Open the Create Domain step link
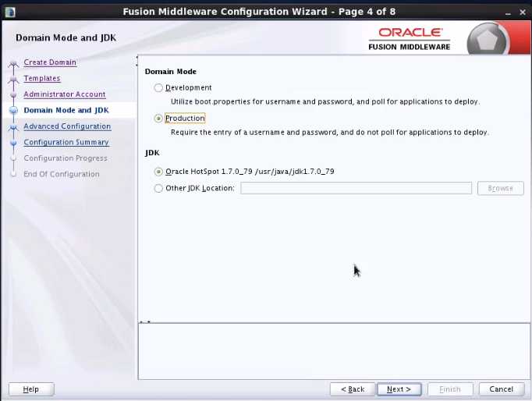Viewport: 532px width, 401px height. [x=50, y=62]
